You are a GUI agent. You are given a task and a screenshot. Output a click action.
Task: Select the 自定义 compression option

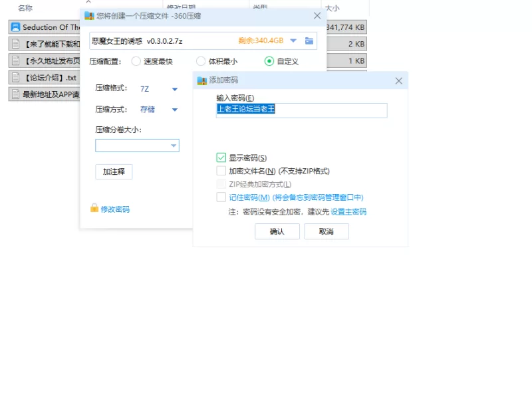click(x=269, y=61)
